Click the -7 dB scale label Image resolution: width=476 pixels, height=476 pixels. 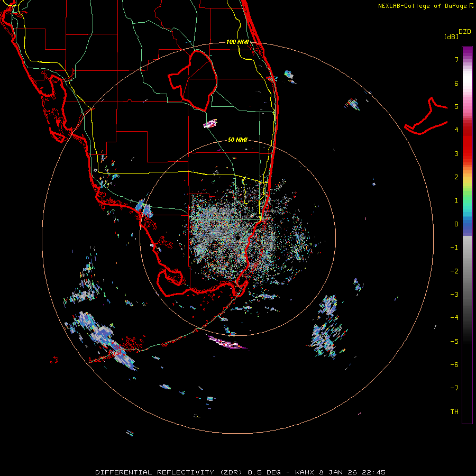click(x=454, y=388)
